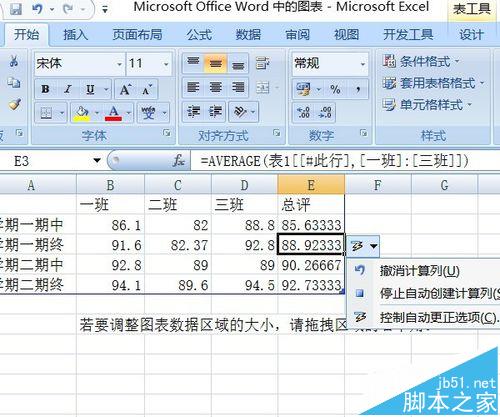The width and height of the screenshot is (500, 417).
Task: Click the Save icon in quick access toolbar
Action: click(x=15, y=8)
